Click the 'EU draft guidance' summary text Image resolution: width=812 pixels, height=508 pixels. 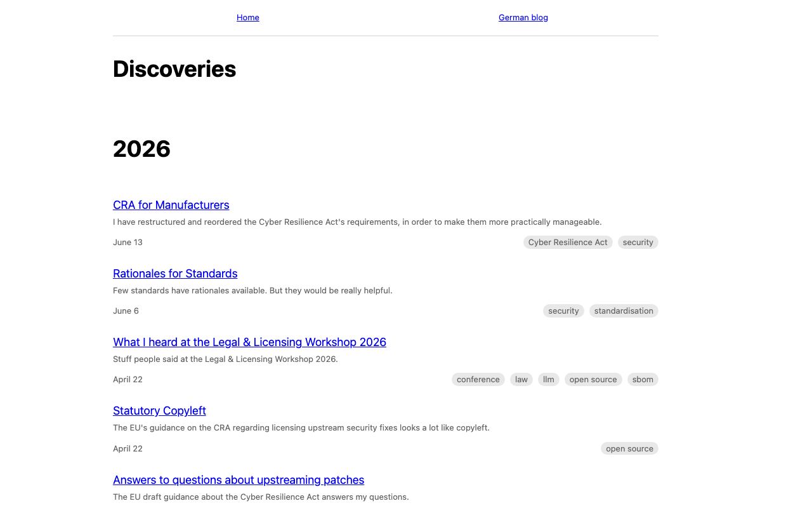[261, 497]
